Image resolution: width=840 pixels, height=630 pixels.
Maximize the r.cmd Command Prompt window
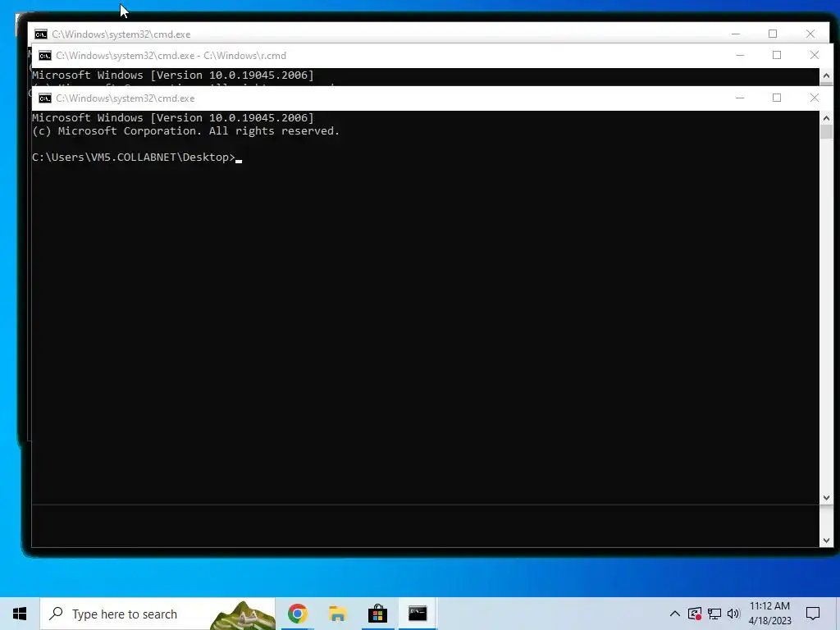[x=777, y=55]
